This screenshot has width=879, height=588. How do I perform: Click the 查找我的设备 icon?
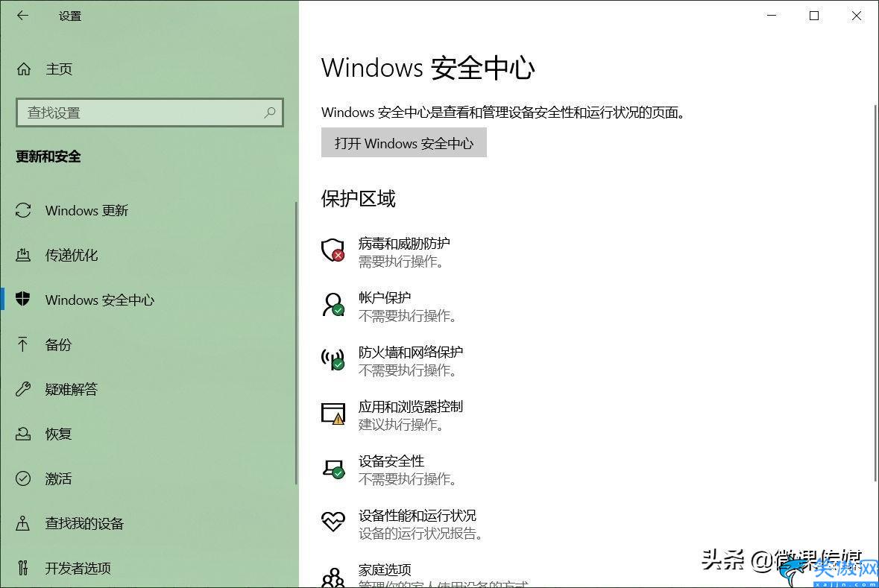pyautogui.click(x=23, y=523)
